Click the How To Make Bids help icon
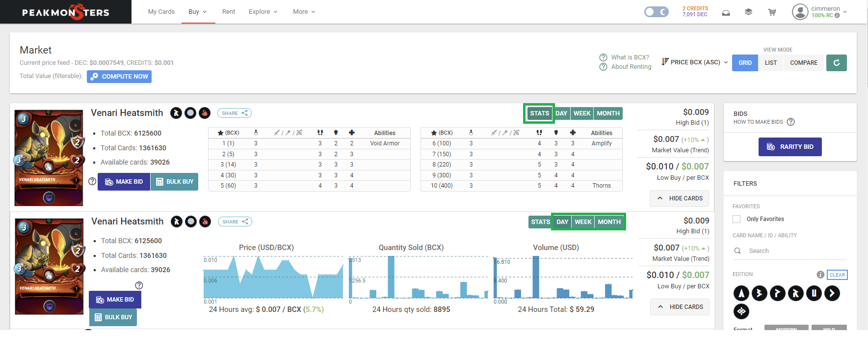The image size is (868, 363). coord(790,122)
